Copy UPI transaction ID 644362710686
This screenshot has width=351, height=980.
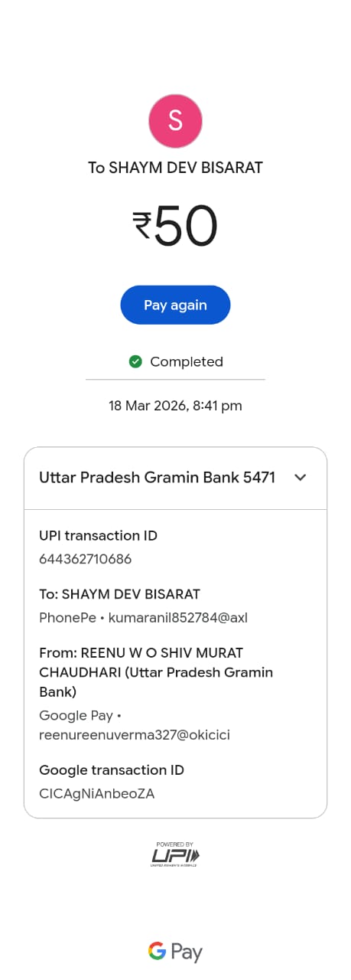(86, 559)
